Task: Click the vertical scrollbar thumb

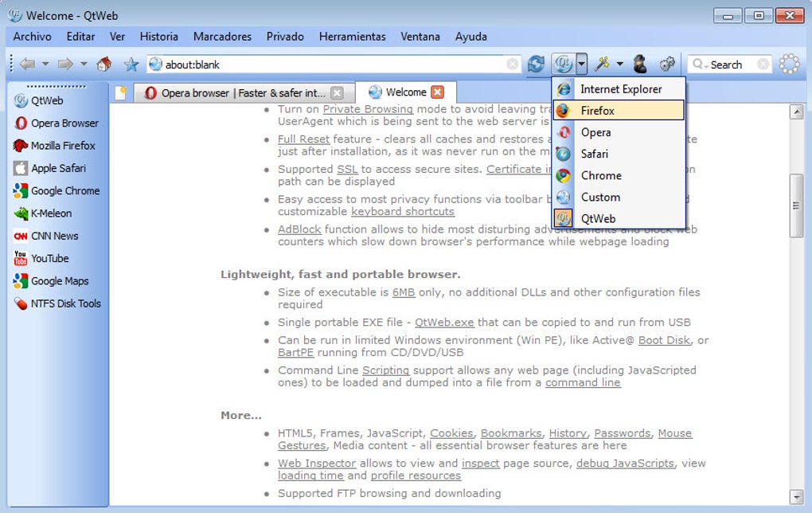Action: (x=796, y=206)
